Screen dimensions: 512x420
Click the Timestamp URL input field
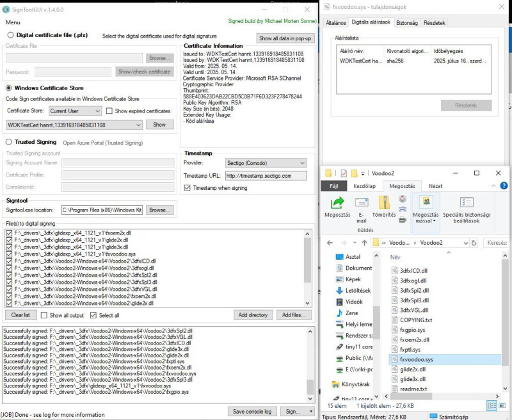266,176
